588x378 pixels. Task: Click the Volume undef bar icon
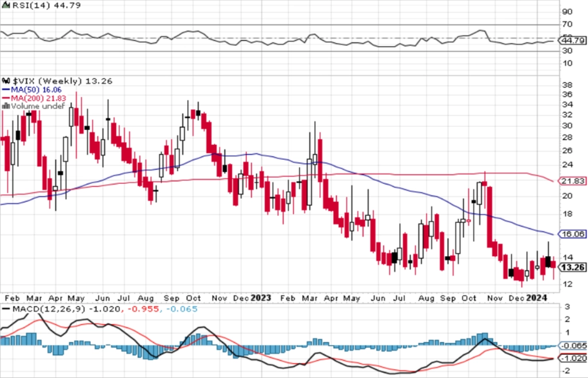pyautogui.click(x=6, y=106)
